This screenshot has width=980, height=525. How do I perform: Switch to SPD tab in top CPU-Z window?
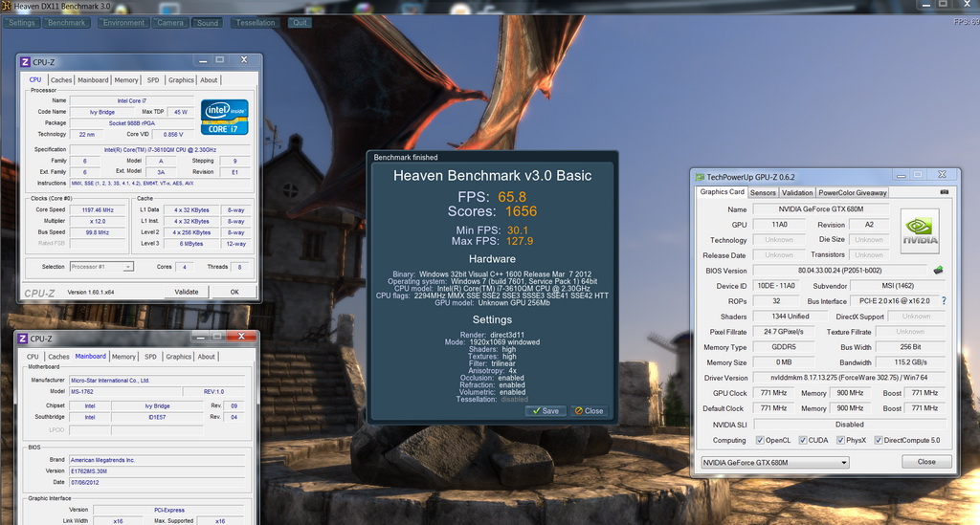pyautogui.click(x=153, y=80)
